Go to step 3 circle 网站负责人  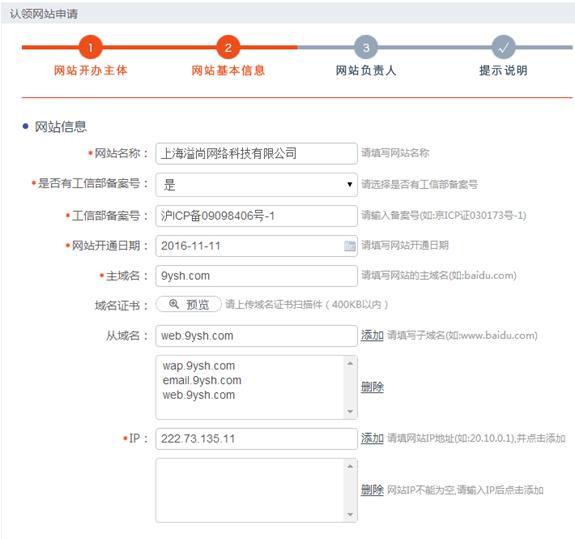click(x=366, y=47)
